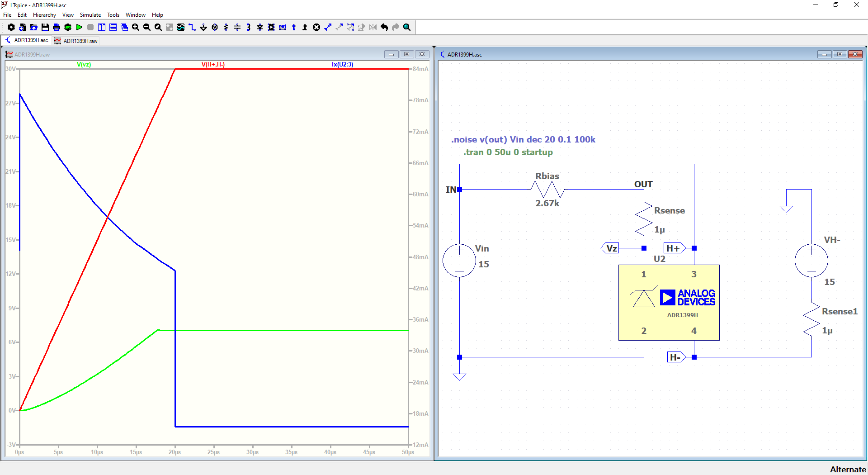Open Configure Analysis toolbar icon

pos(68,27)
